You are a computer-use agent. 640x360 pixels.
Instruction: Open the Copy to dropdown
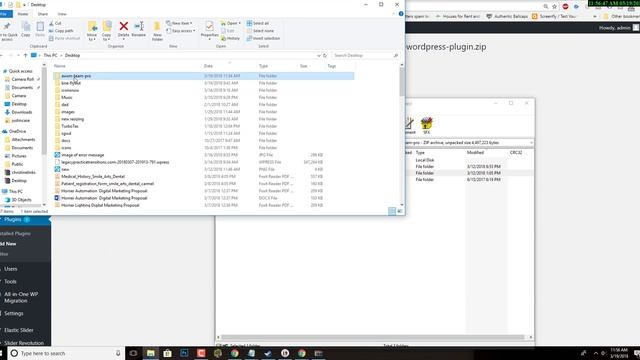click(107, 37)
